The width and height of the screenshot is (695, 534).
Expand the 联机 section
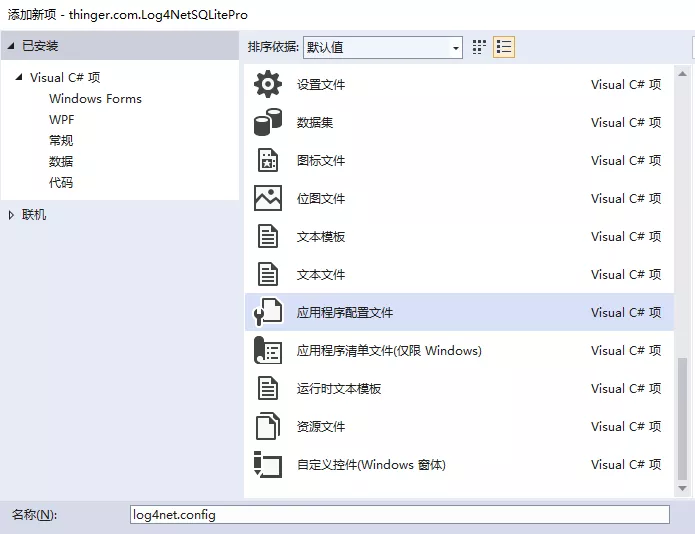pyautogui.click(x=11, y=215)
